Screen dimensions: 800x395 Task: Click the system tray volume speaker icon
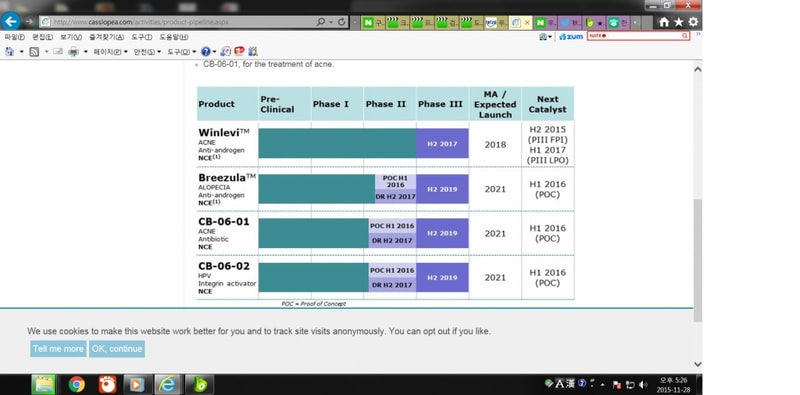(643, 384)
